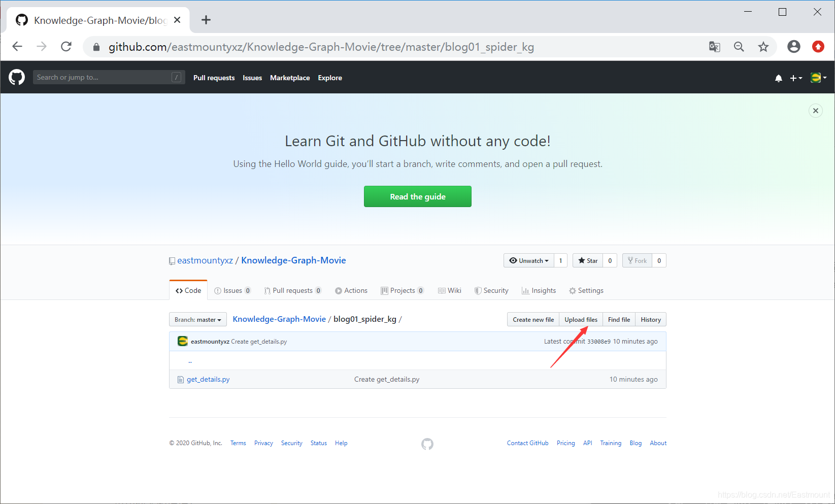Viewport: 835px width, 504px height.
Task: Switch to the Projects tab
Action: [403, 290]
